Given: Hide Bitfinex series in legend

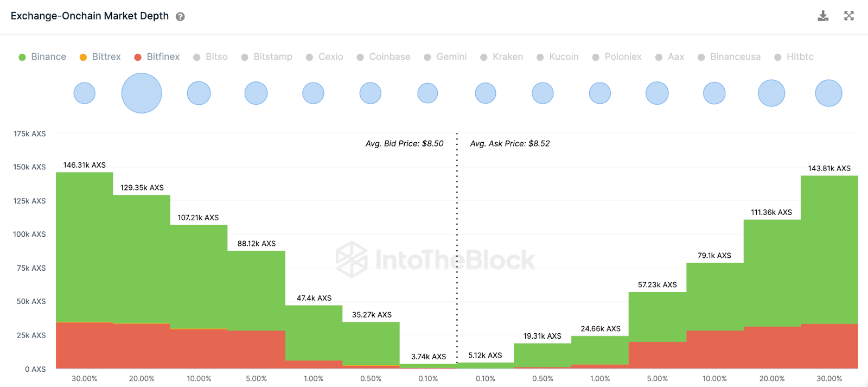Looking at the screenshot, I should [157, 57].
